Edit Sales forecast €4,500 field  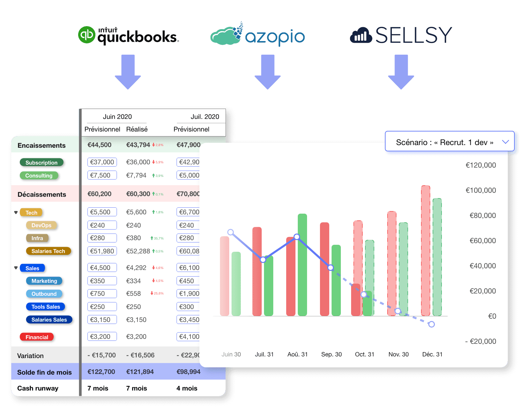tap(102, 268)
